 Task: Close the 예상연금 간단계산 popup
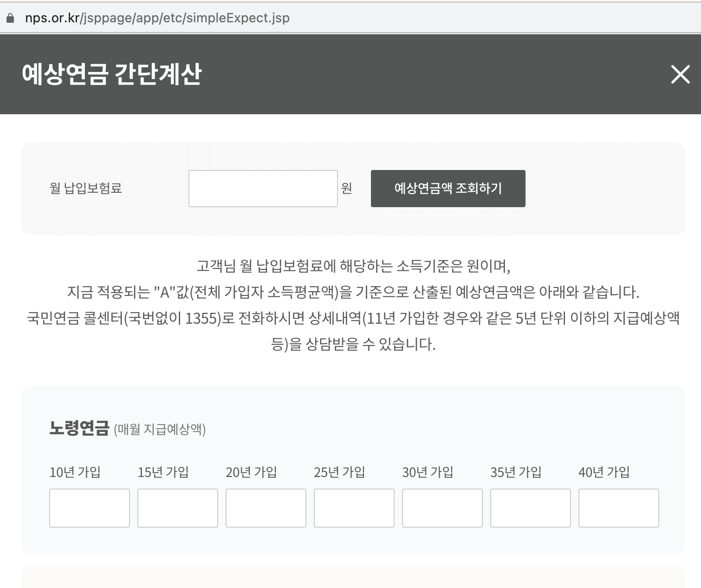pos(680,75)
